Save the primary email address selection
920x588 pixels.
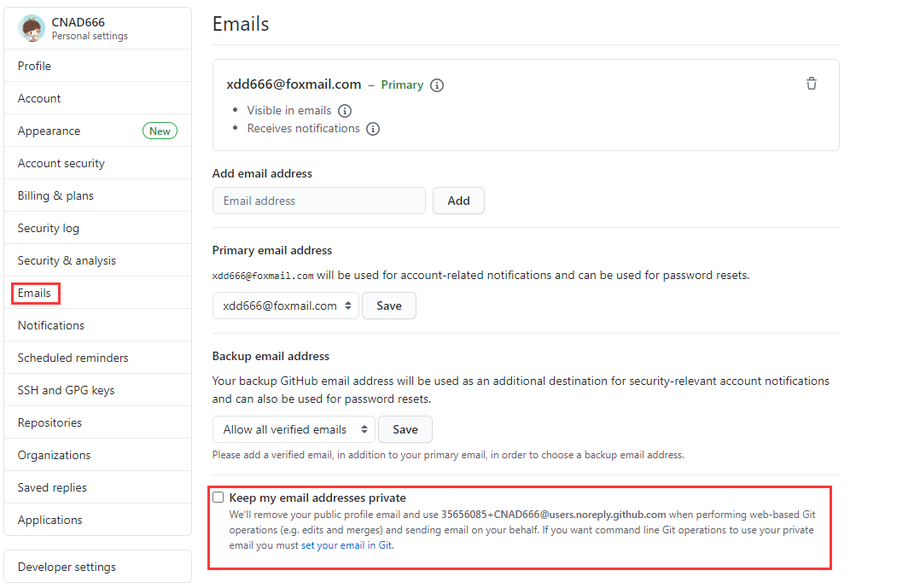389,306
